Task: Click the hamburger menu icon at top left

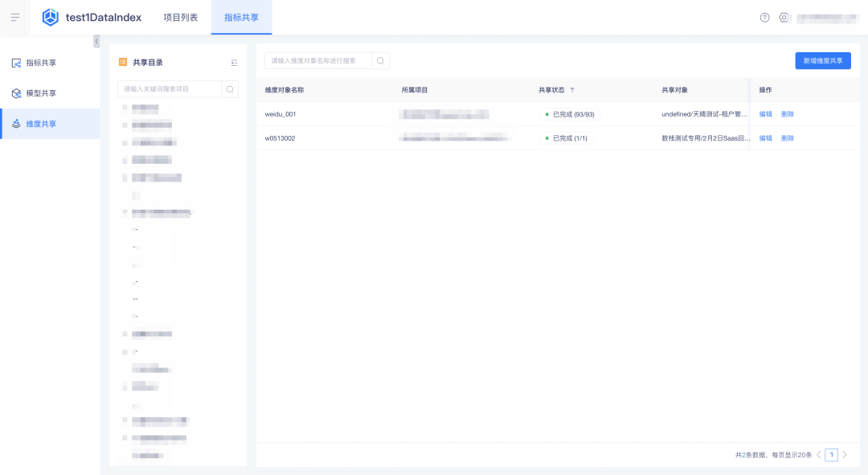Action: 14,17
